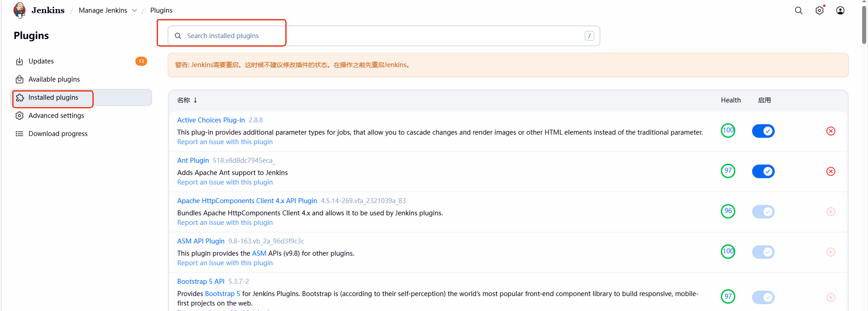Go to Advanced settings page
Viewport: 868px width, 311px height.
(x=82, y=116)
